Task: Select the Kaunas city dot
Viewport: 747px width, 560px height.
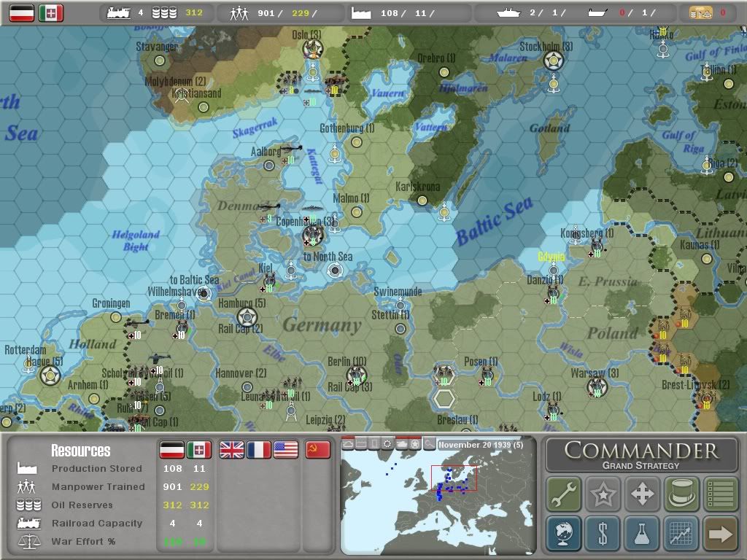Action: (706, 259)
